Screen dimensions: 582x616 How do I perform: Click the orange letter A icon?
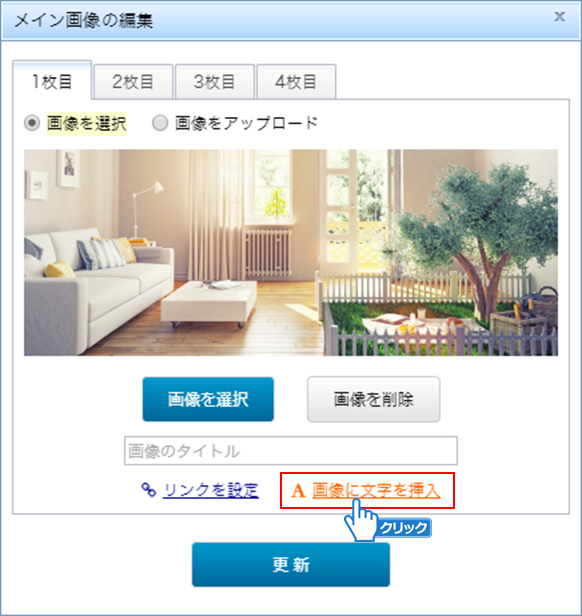pos(298,491)
